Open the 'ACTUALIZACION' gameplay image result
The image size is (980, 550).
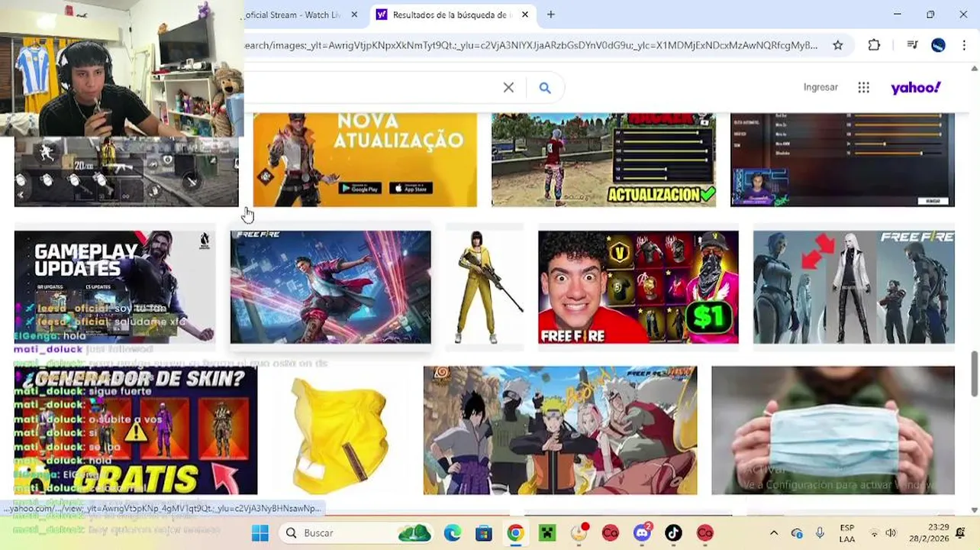604,160
